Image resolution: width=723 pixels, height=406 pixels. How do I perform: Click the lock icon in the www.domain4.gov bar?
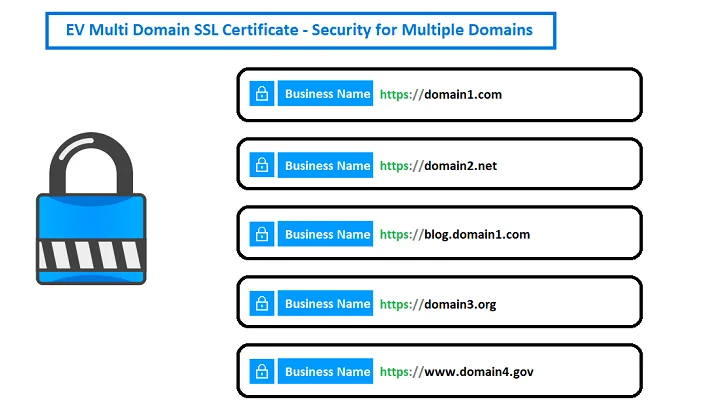261,372
